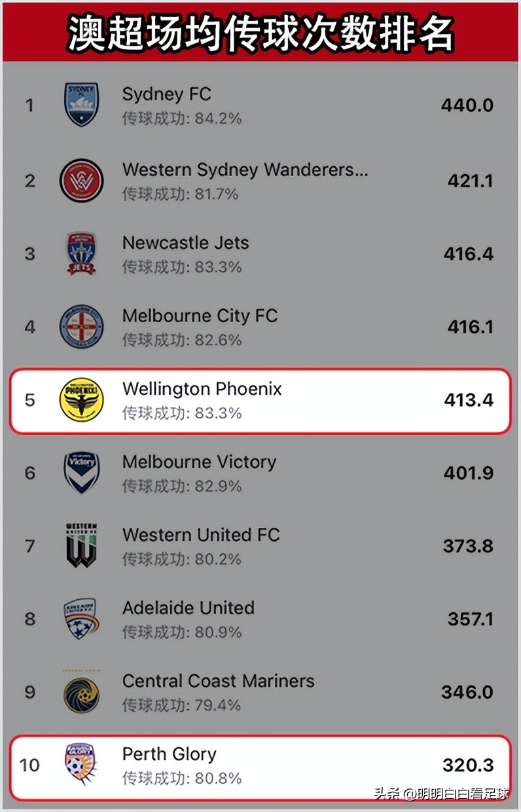Click the Western United FC logo
This screenshot has height=812, width=521.
click(x=82, y=545)
